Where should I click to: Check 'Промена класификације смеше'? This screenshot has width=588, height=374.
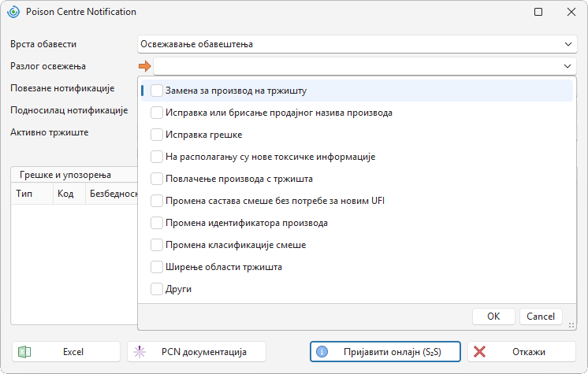coord(157,245)
